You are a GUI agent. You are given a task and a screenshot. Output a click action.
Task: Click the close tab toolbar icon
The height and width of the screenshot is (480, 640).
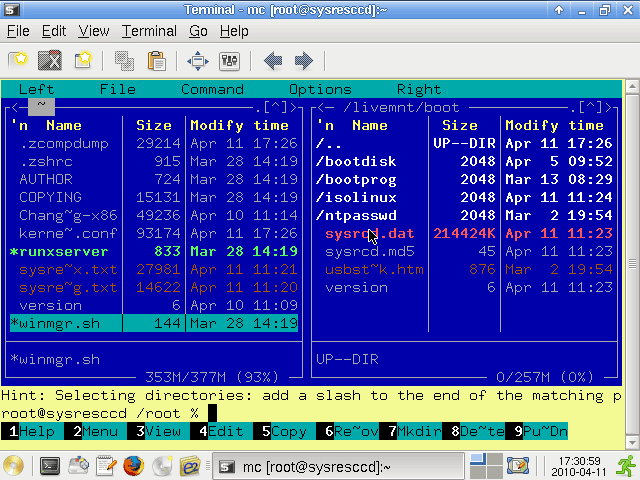[50, 60]
